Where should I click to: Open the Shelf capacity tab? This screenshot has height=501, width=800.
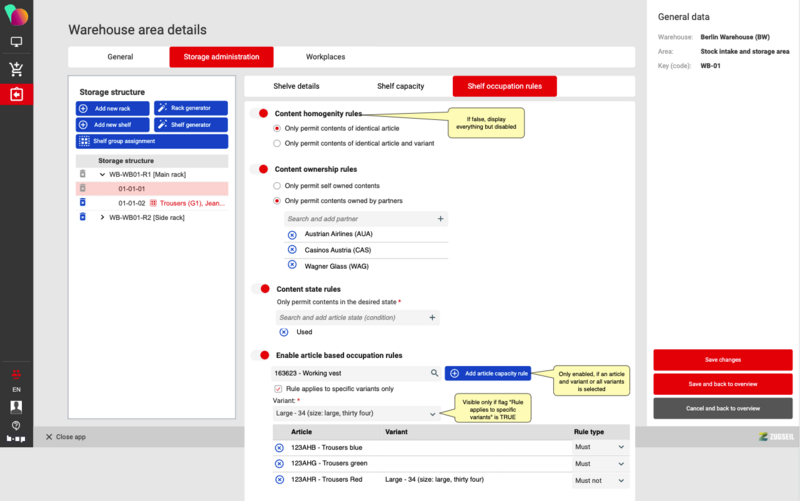tap(400, 87)
